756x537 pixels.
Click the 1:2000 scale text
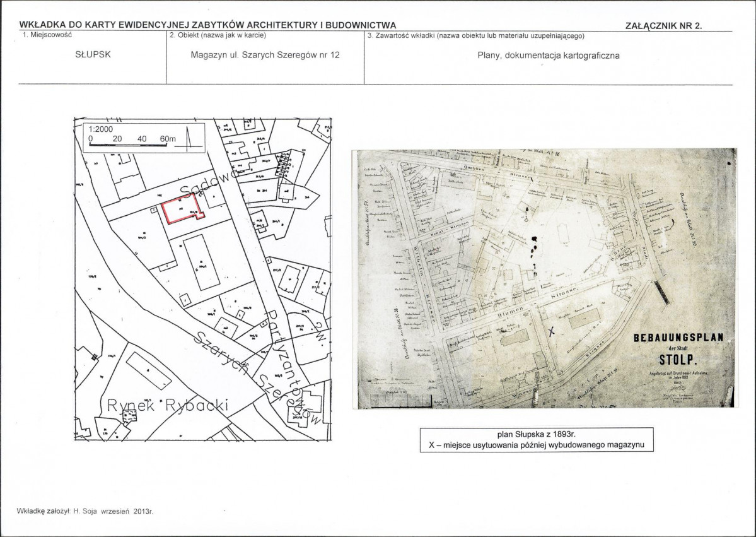click(101, 129)
